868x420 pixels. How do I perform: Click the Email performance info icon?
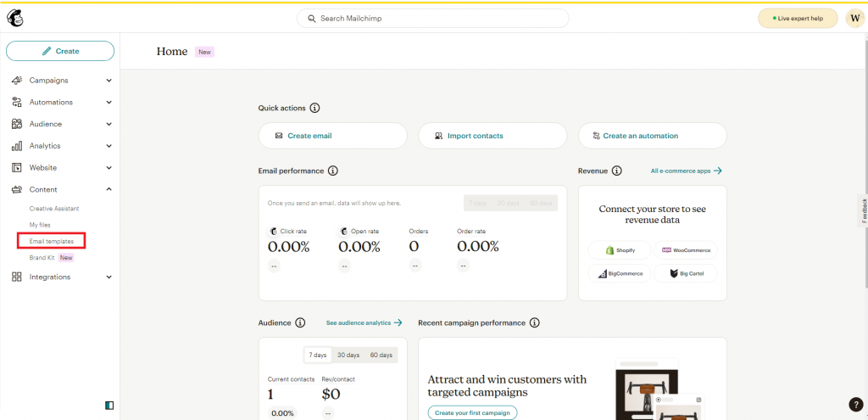click(x=332, y=171)
